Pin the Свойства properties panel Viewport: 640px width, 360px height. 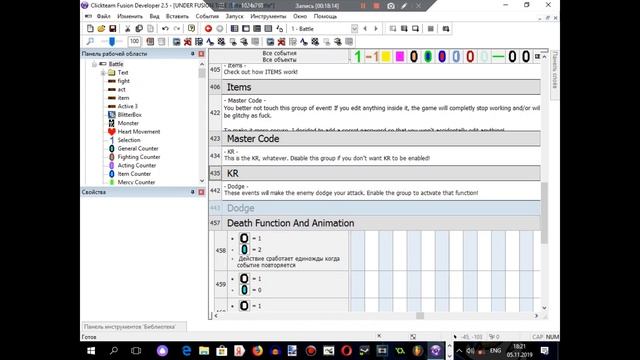(192, 192)
